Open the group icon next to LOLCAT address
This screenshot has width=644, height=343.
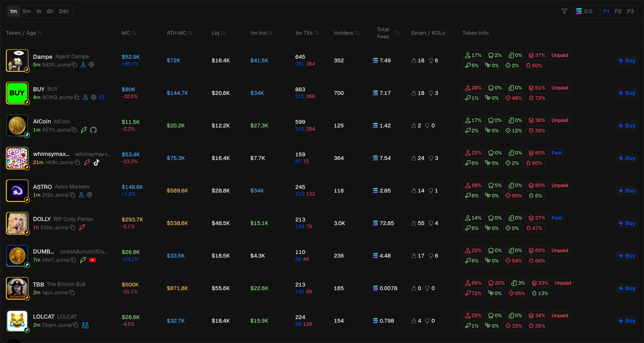(x=85, y=325)
